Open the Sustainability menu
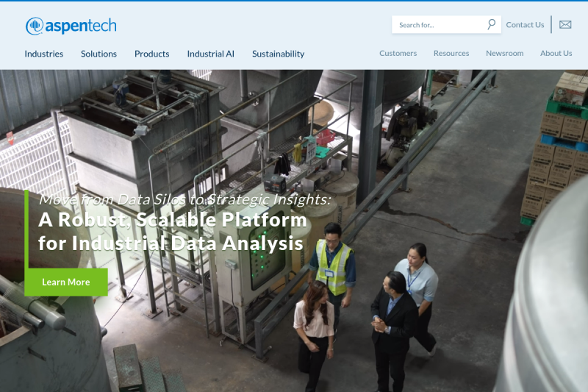Image resolution: width=588 pixels, height=392 pixels. tap(279, 54)
